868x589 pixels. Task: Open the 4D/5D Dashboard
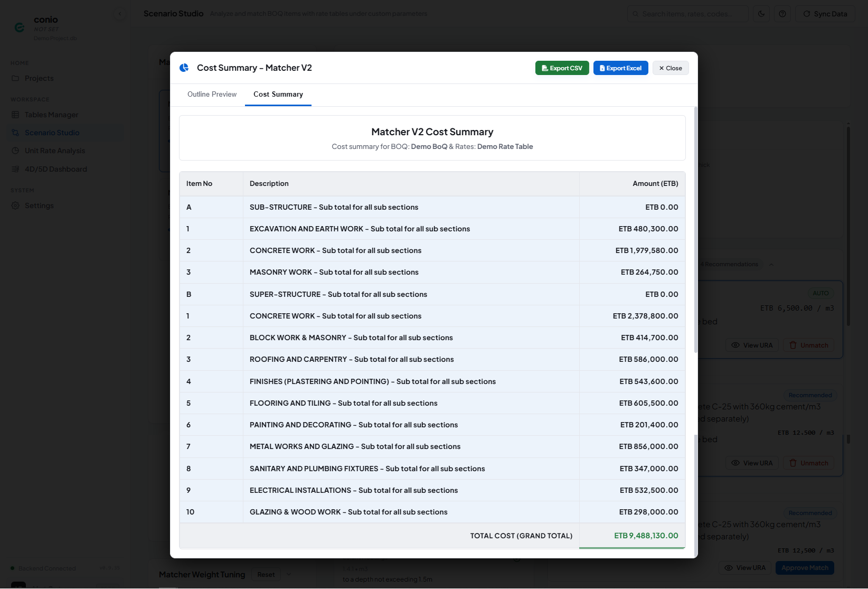click(x=66, y=169)
